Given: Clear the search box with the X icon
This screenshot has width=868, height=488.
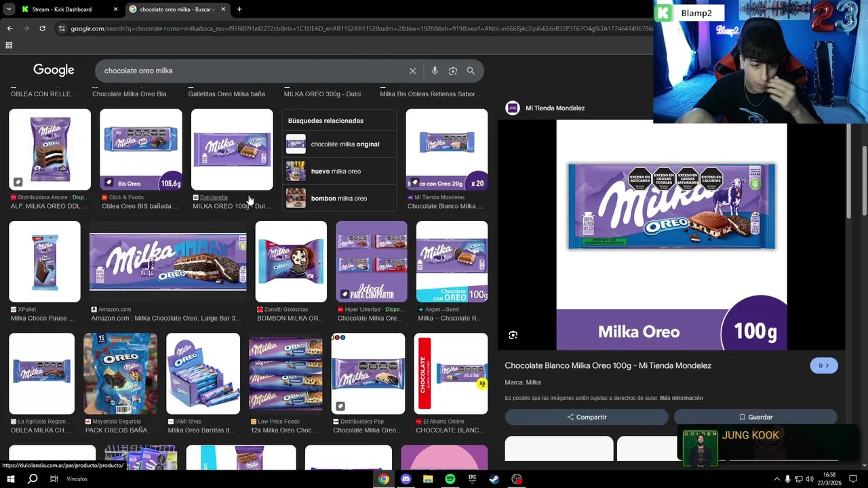Looking at the screenshot, I should tap(412, 70).
